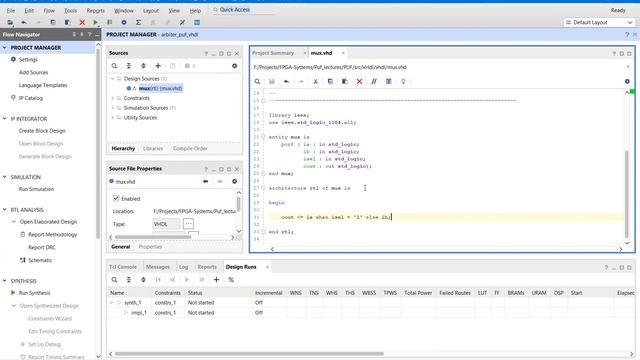Click copy icon in editor toolbar
The width and height of the screenshot is (640, 360).
330,81
